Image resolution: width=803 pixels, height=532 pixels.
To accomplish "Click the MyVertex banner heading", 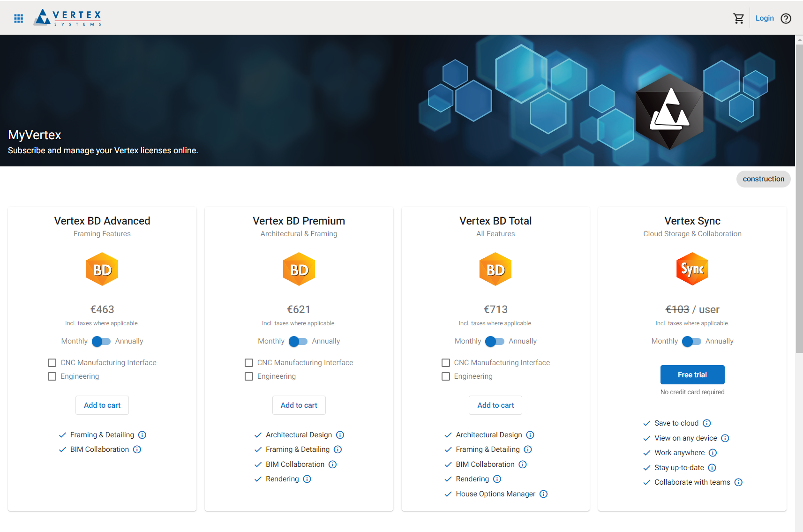I will tap(35, 135).
